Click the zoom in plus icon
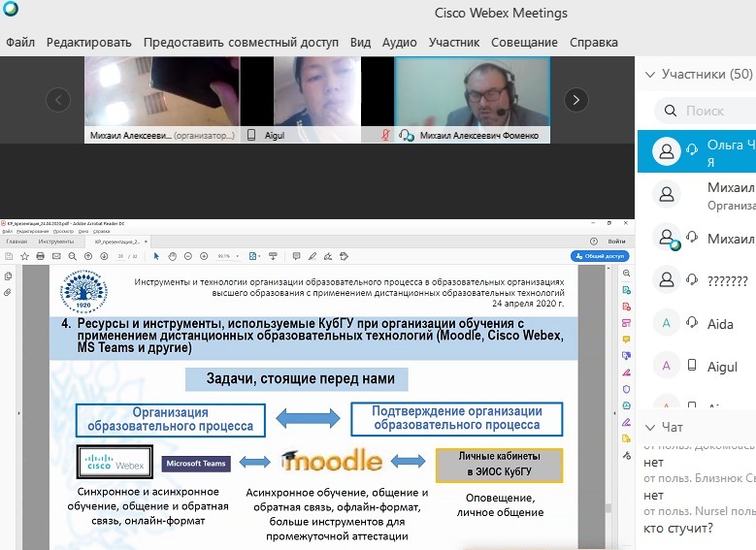756x550 pixels. [x=204, y=256]
